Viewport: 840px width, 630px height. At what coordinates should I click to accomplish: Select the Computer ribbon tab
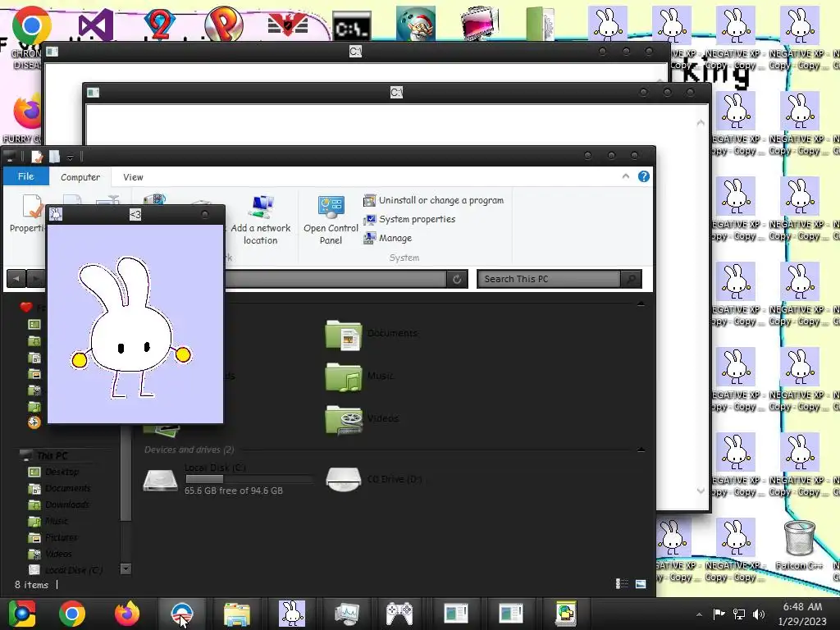point(80,177)
